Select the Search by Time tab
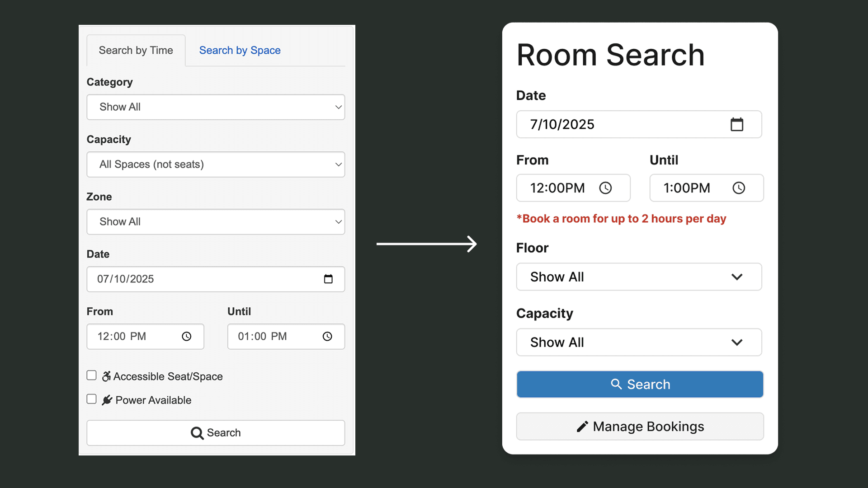 point(136,51)
